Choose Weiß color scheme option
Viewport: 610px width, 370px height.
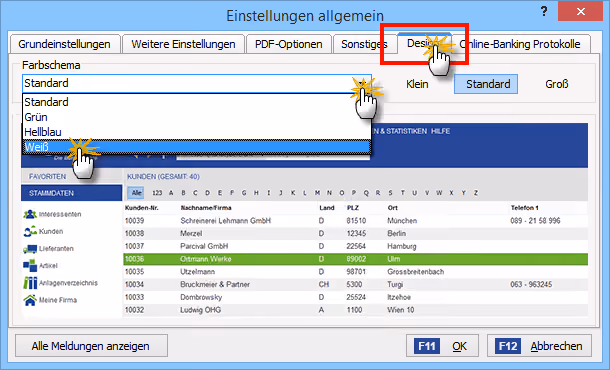coord(197,147)
